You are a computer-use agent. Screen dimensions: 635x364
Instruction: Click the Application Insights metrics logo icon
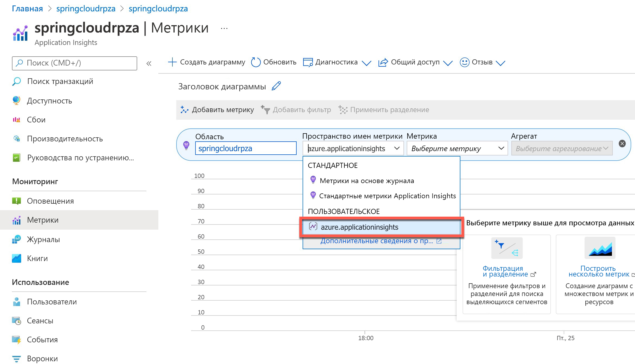20,33
